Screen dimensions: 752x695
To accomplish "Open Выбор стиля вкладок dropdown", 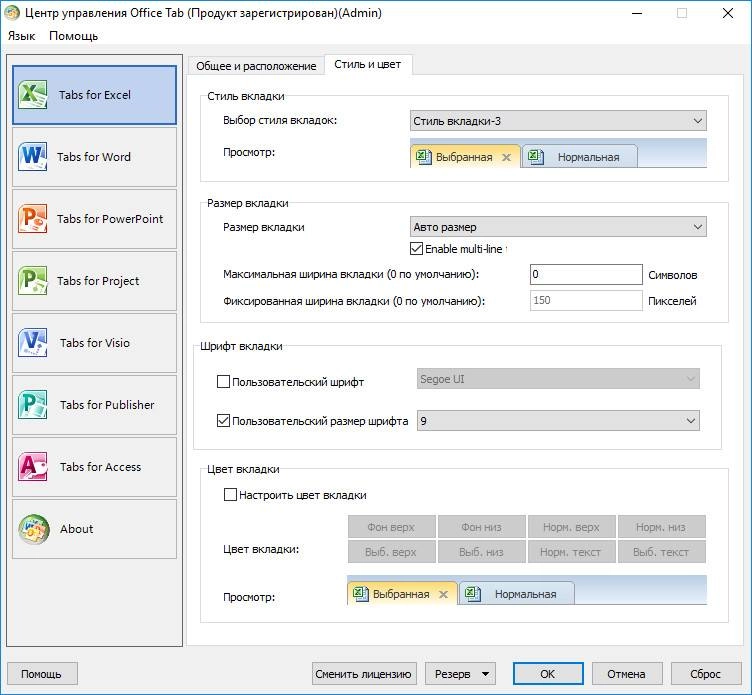I will click(x=558, y=121).
